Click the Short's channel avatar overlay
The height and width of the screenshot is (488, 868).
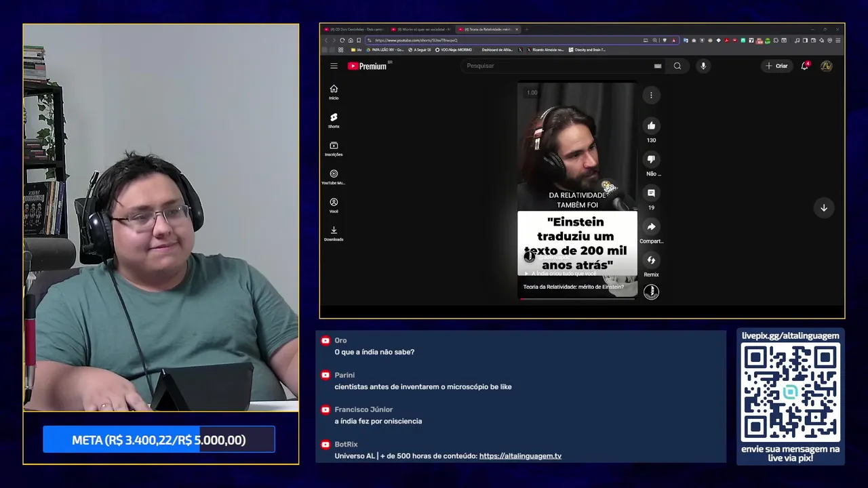[530, 257]
